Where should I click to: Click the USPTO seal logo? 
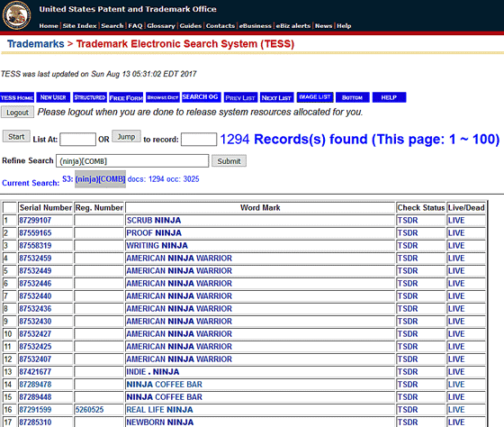[16, 15]
